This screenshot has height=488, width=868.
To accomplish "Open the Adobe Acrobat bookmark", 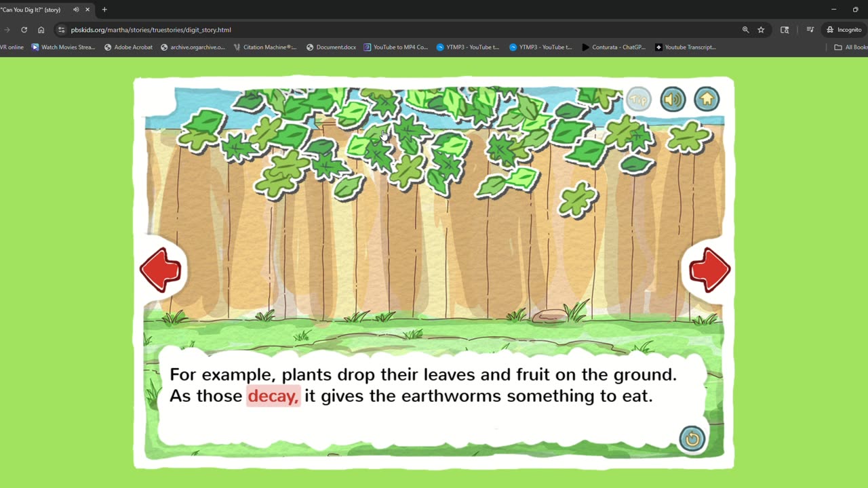I will [x=128, y=47].
